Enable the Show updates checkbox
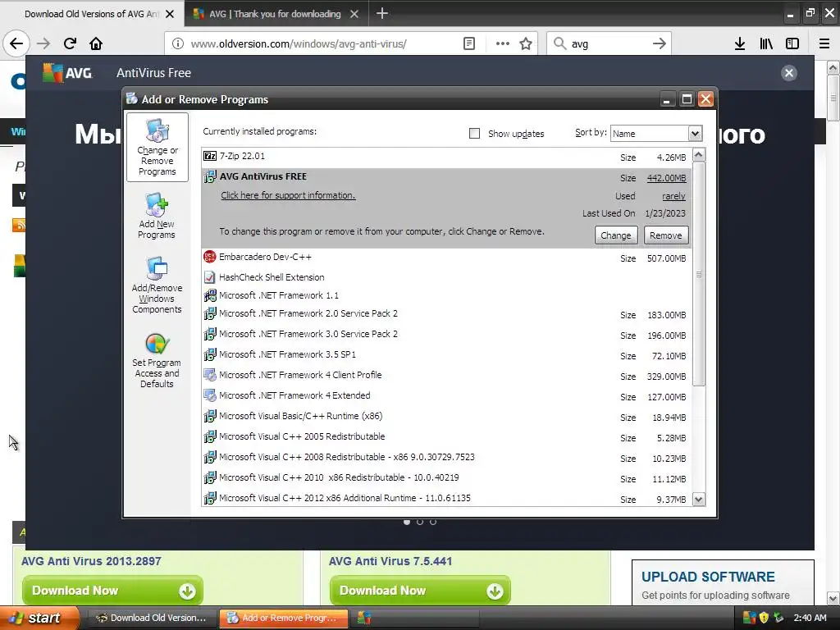This screenshot has height=630, width=840. click(x=474, y=134)
